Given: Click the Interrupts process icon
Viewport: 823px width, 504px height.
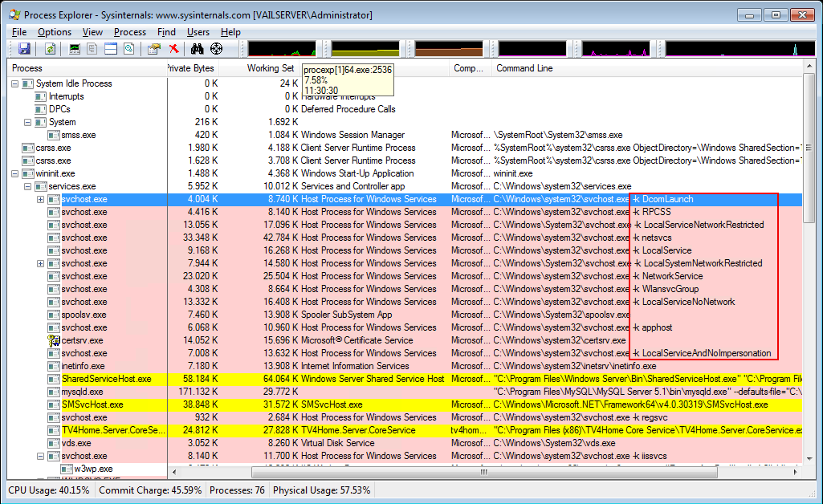Looking at the screenshot, I should [x=40, y=96].
